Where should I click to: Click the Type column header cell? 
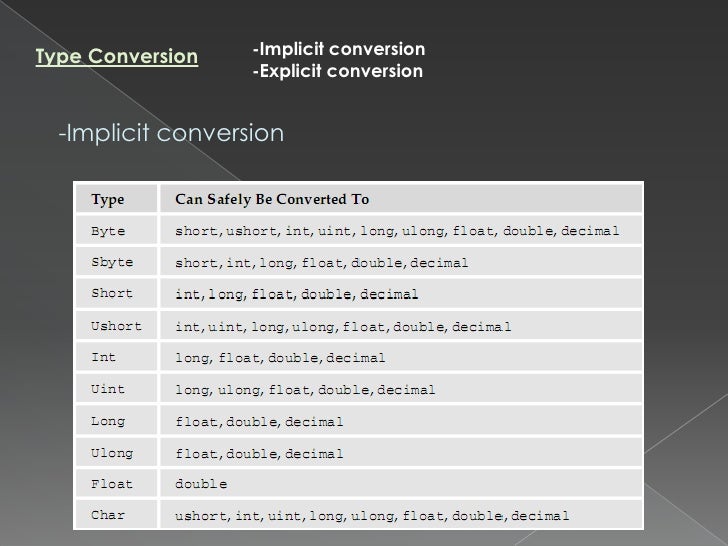click(x=117, y=199)
